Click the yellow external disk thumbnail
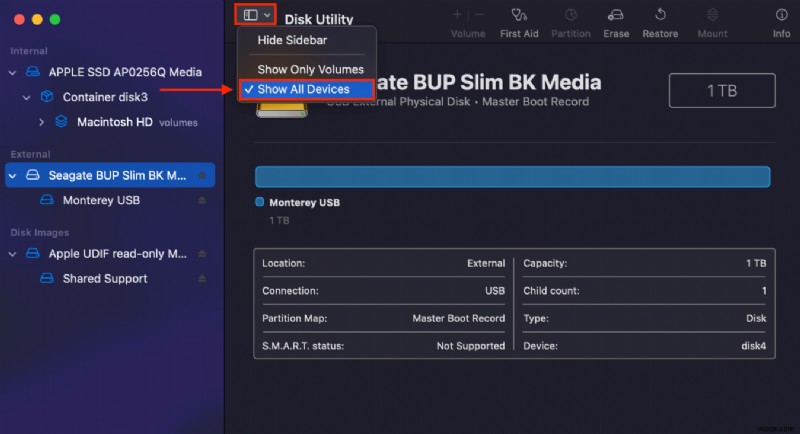800x434 pixels. 282,109
